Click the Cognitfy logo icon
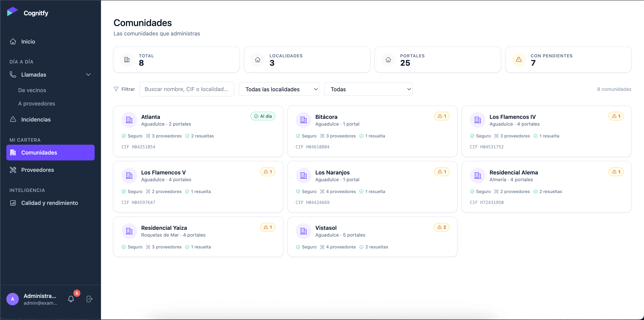This screenshot has height=320, width=644. (x=12, y=12)
